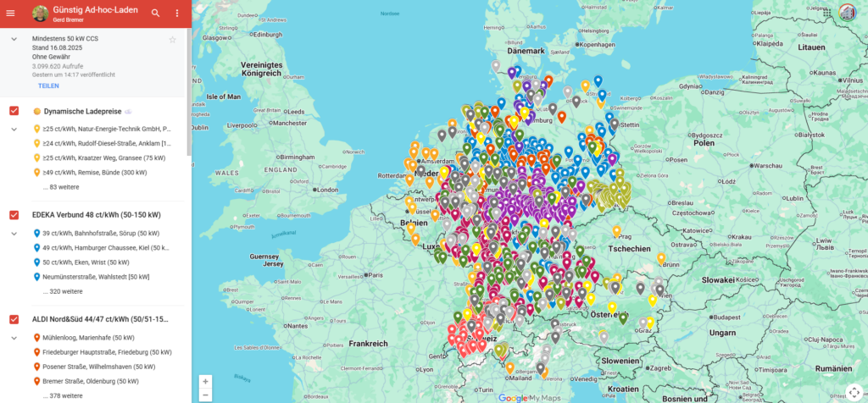Click the Günstig Ad-hoc-Laden map title
The image size is (868, 403).
pyautogui.click(x=96, y=10)
